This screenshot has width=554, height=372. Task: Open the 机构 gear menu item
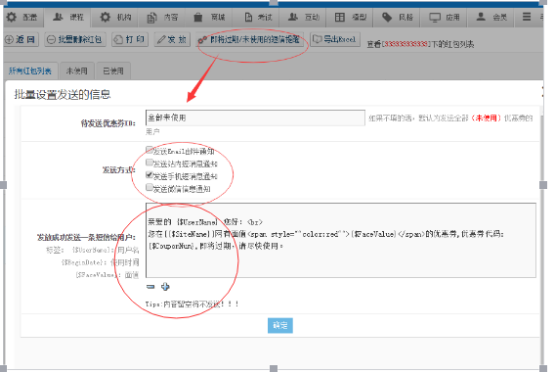click(x=116, y=17)
